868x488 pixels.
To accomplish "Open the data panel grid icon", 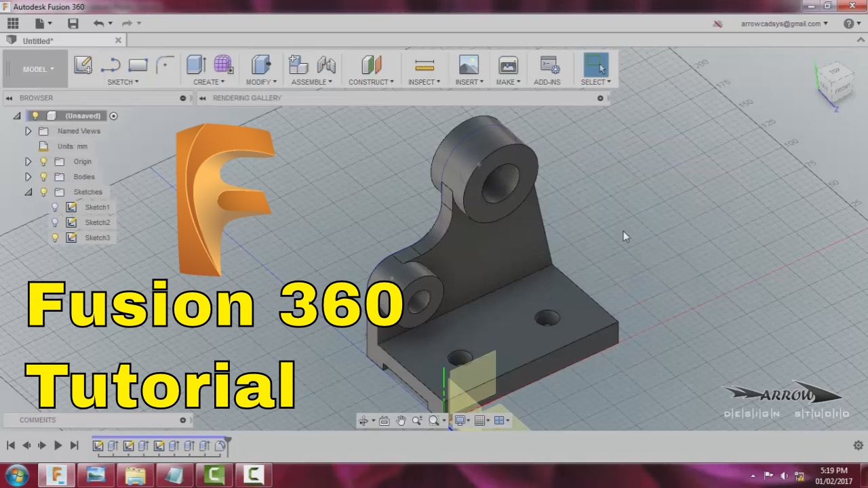I will coord(13,24).
